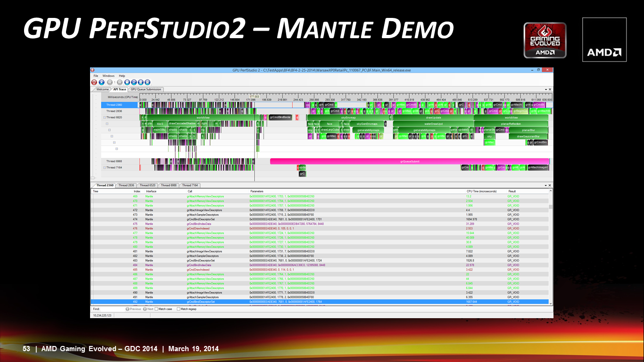Image resolution: width=644 pixels, height=362 pixels.
Task: Click the pink grQueueSubmit timeline block
Action: point(409,161)
